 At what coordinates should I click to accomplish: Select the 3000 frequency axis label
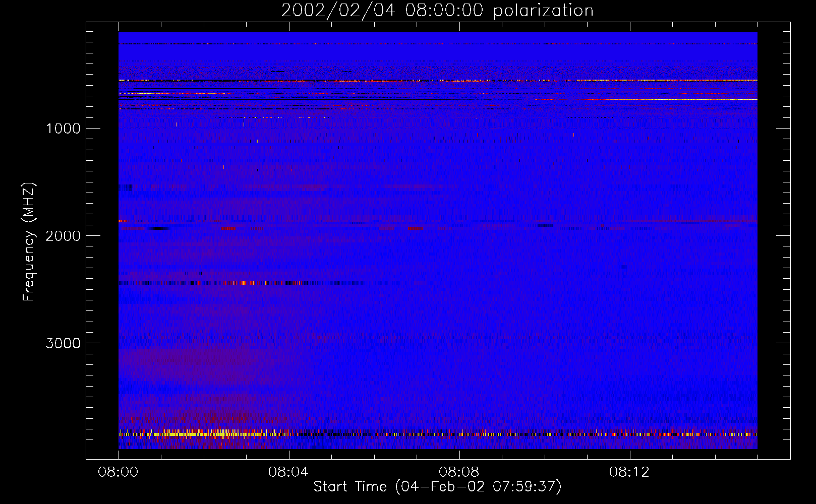pos(63,343)
